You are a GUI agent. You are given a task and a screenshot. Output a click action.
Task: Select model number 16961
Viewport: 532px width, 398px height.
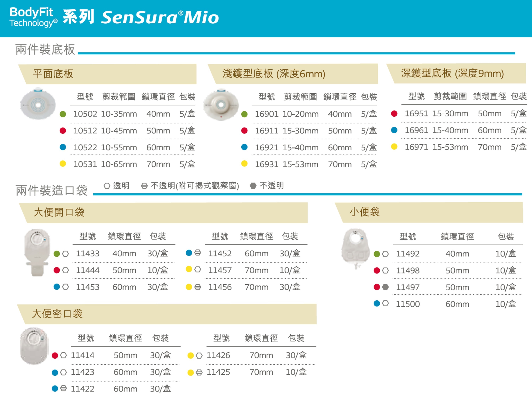coord(417,130)
